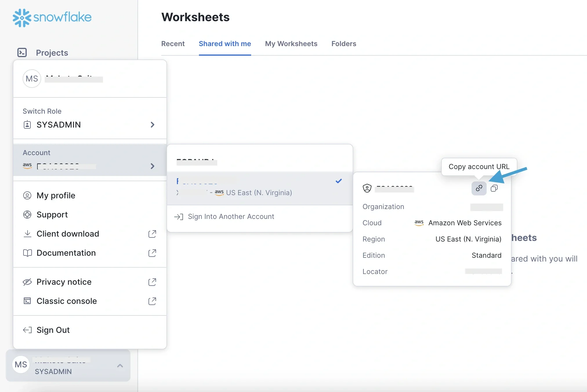Screen dimensions: 587x392
Task: Expand the Account section chevron
Action: [x=153, y=166]
